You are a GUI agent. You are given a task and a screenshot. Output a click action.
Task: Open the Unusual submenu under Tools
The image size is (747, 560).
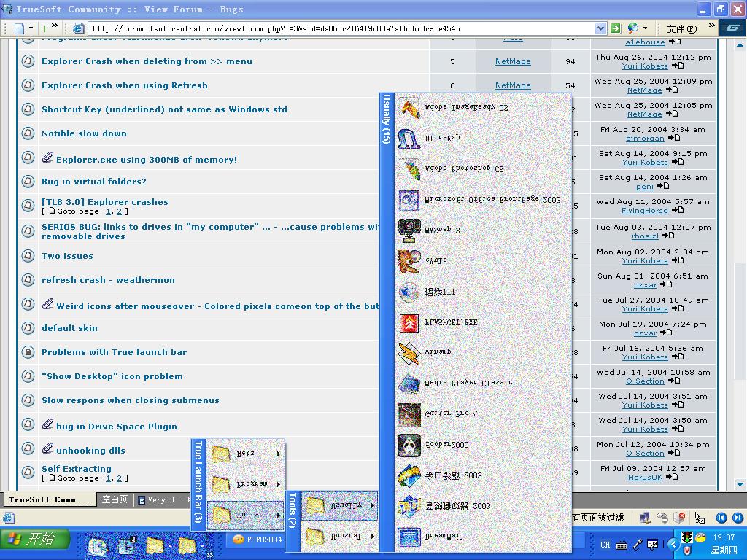pos(339,537)
